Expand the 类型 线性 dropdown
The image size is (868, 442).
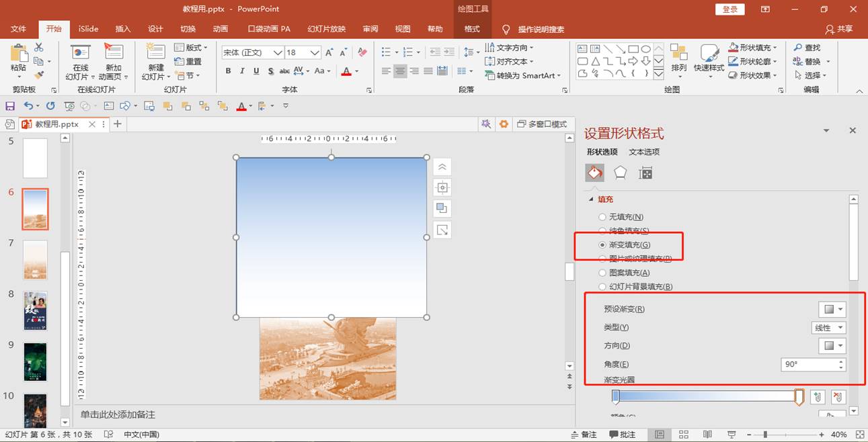click(x=828, y=328)
